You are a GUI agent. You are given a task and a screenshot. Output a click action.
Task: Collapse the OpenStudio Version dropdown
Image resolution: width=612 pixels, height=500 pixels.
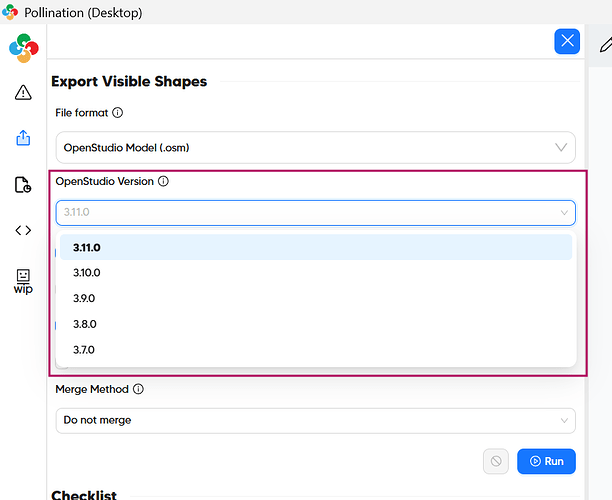point(315,213)
